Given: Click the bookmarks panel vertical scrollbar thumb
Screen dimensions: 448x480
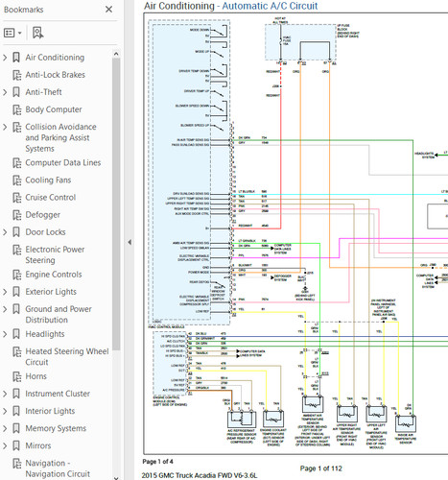Looking at the screenshot, I should [x=116, y=204].
